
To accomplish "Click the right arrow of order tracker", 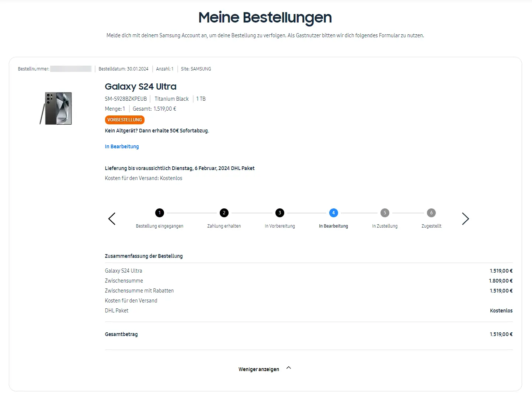I will tap(466, 219).
